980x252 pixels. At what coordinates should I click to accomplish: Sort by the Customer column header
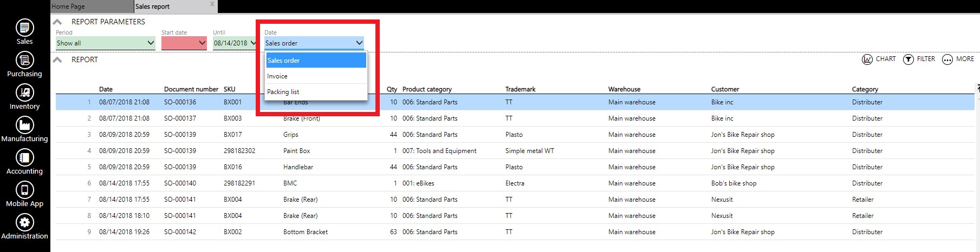[x=725, y=89]
